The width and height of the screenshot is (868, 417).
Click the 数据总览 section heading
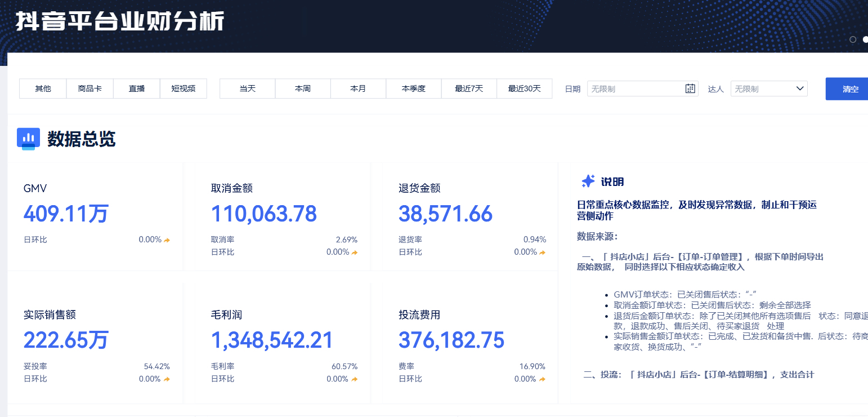pos(81,139)
